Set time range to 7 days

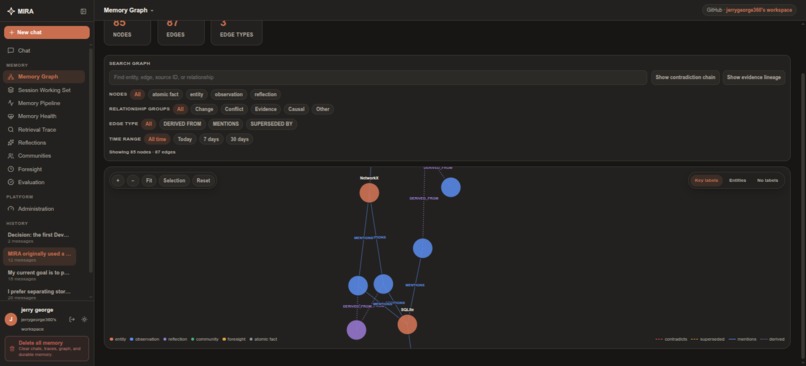pyautogui.click(x=211, y=139)
